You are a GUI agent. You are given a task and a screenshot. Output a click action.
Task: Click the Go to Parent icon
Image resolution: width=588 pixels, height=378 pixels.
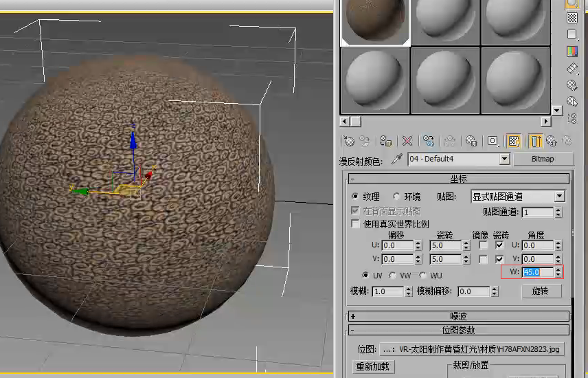pos(552,141)
